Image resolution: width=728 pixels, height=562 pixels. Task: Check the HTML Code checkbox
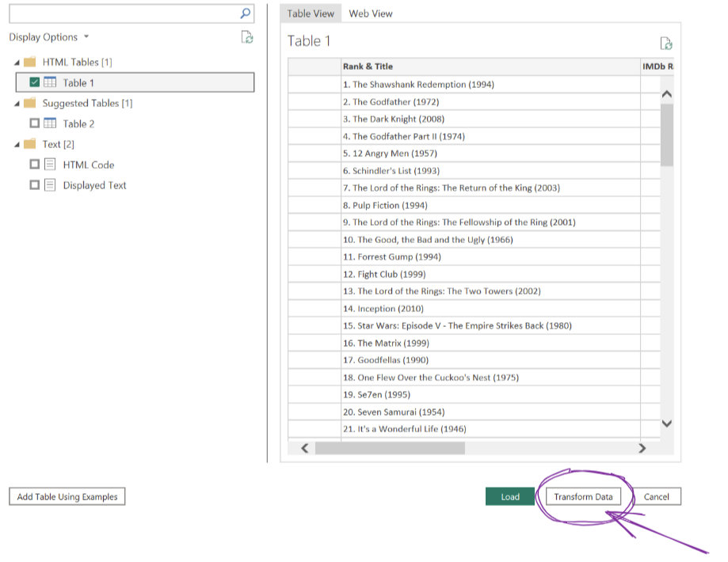(34, 165)
